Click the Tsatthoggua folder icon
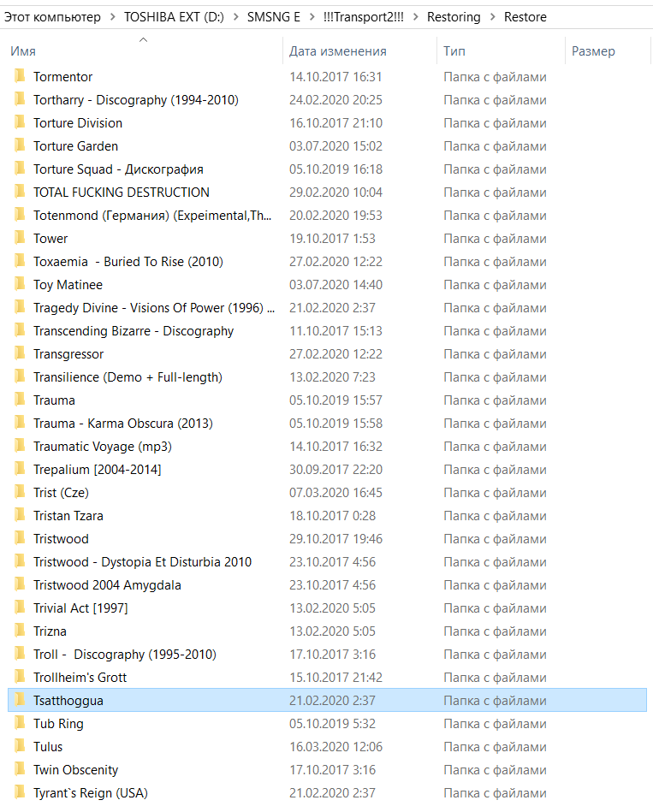Image resolution: width=653 pixels, height=812 pixels. 20,700
